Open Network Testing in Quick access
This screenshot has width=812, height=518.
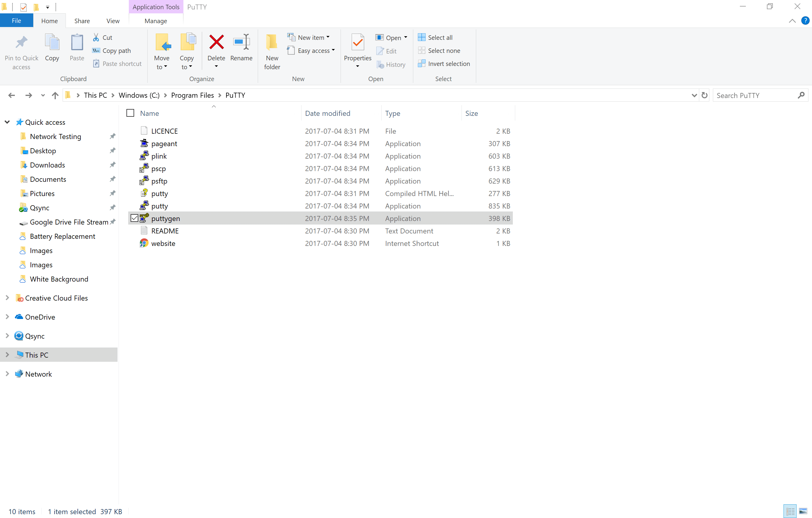(x=55, y=136)
